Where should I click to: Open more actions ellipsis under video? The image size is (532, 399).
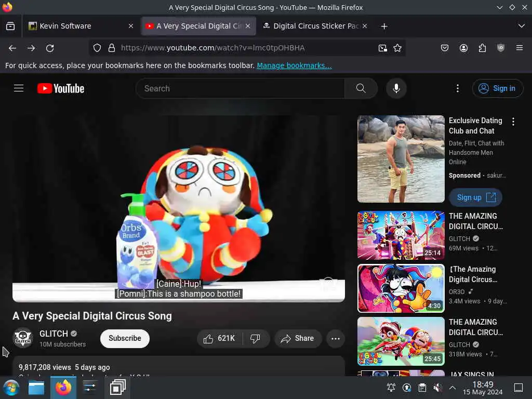click(335, 339)
